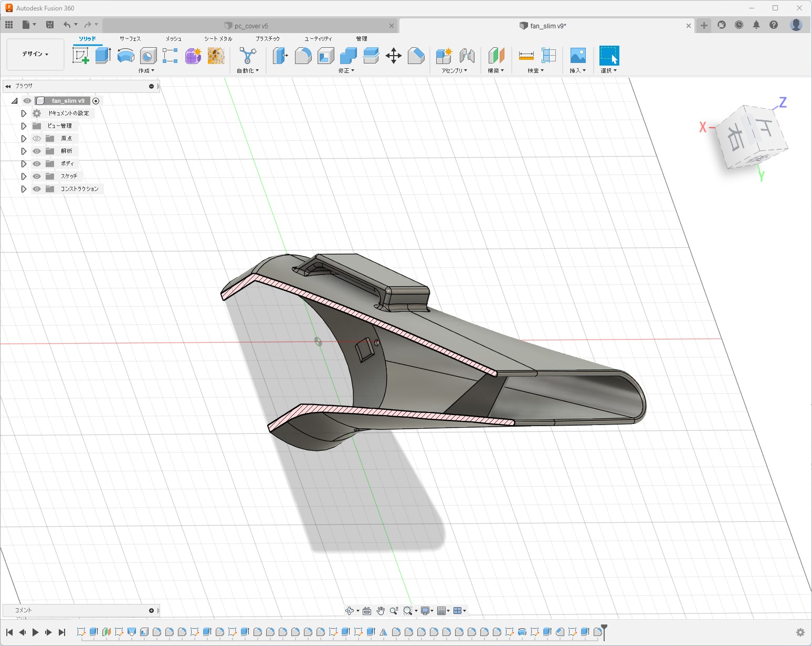812x646 pixels.
Task: Click the New Component icon
Action: tap(444, 56)
